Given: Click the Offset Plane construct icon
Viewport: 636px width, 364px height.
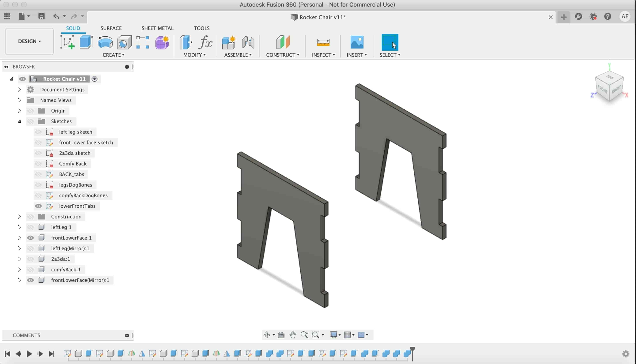Looking at the screenshot, I should [x=283, y=42].
